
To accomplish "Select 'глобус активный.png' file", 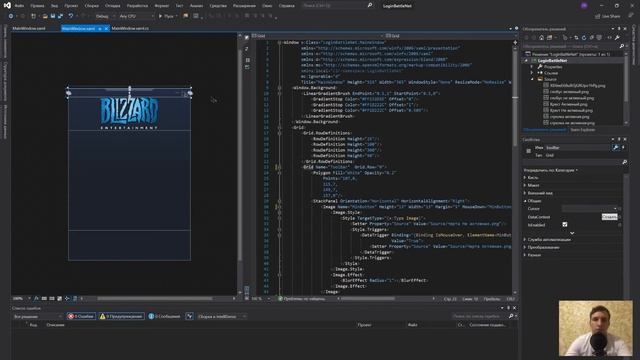I will click(569, 92).
